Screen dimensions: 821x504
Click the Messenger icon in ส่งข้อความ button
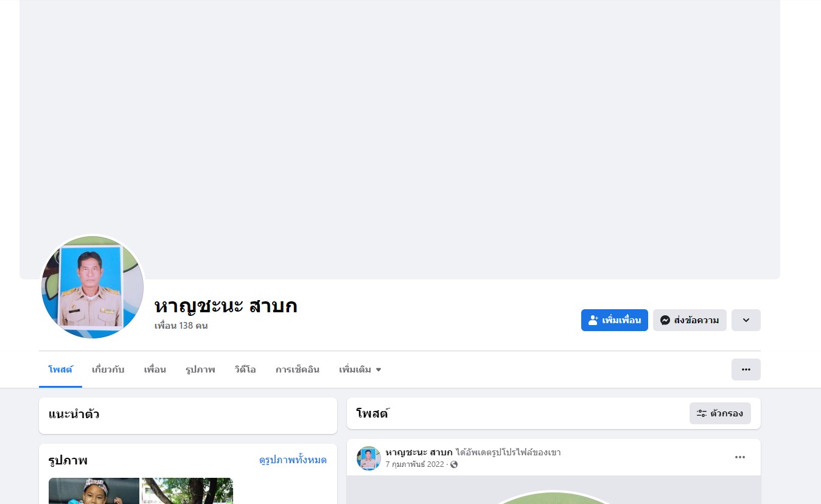[665, 320]
